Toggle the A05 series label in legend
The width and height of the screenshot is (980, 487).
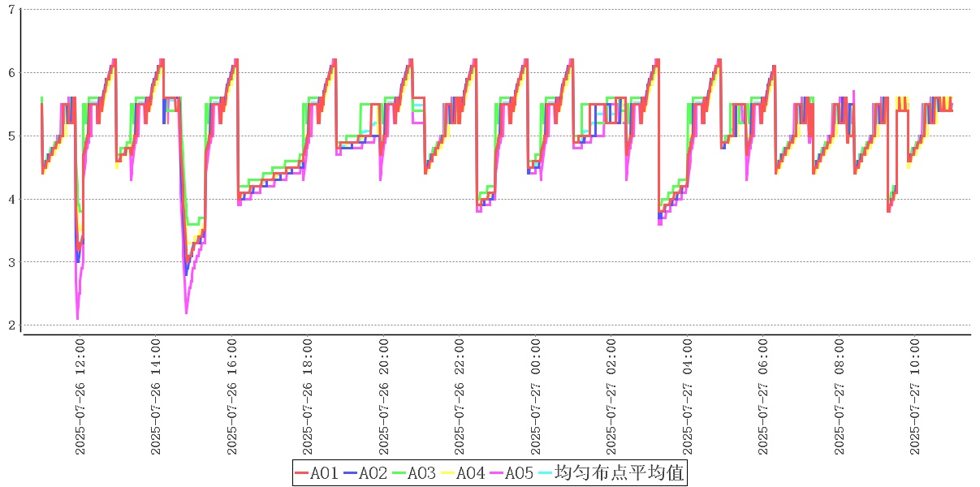pyautogui.click(x=520, y=473)
